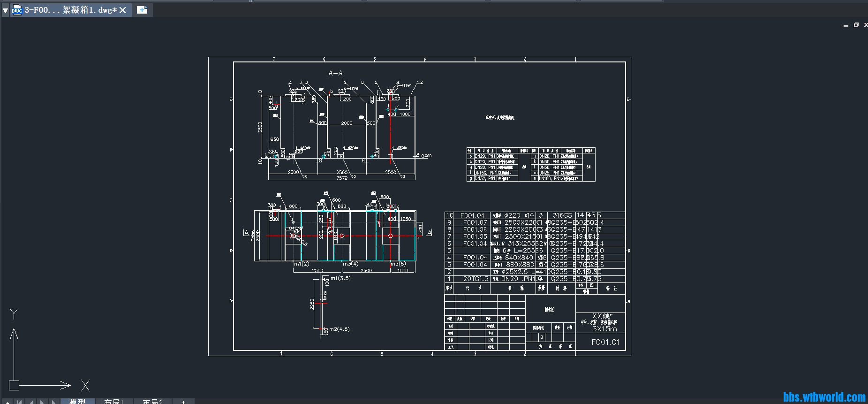Image resolution: width=868 pixels, height=404 pixels.
Task: Restore down the inner drawing window
Action: 856,25
